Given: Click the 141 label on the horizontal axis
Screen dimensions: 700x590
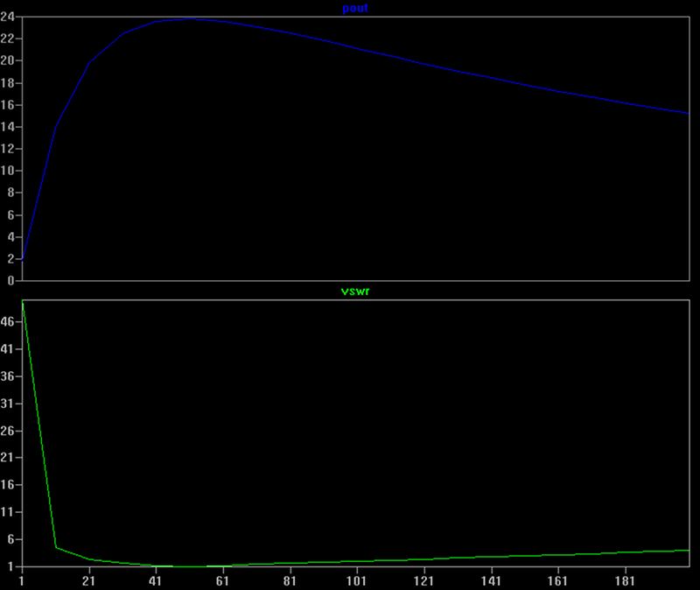Looking at the screenshot, I should coord(491,581).
